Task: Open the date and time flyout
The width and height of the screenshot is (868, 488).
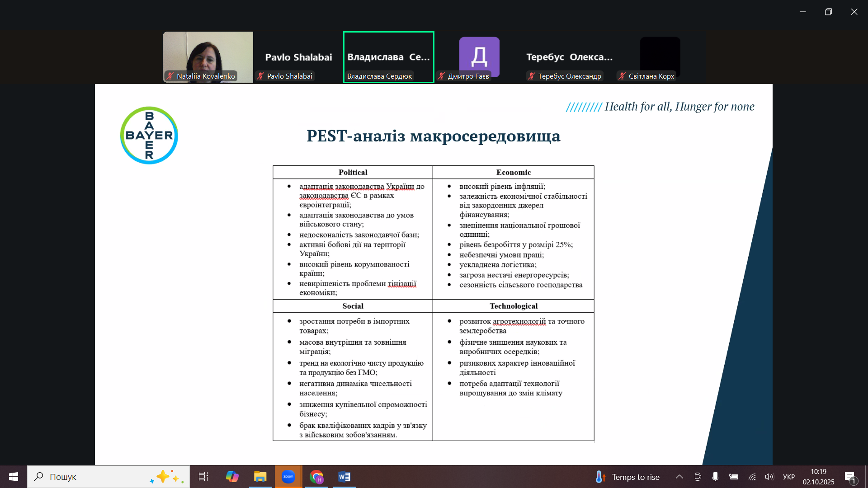Action: [818, 477]
